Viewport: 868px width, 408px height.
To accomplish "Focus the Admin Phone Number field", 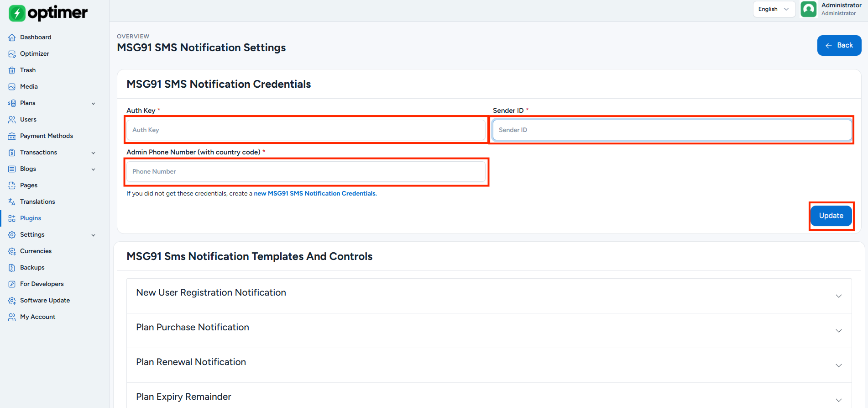I will point(306,171).
